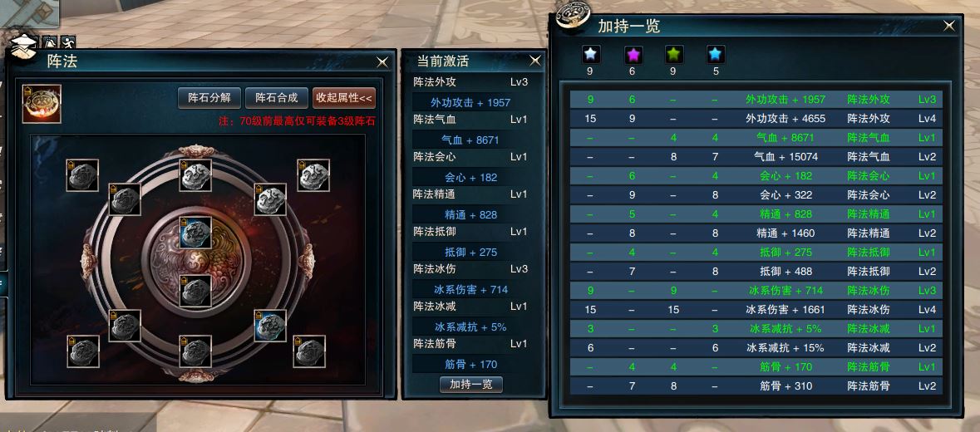This screenshot has width=980, height=432.
Task: Select the 阵法外攻 Lv4 row in the table
Action: click(756, 119)
